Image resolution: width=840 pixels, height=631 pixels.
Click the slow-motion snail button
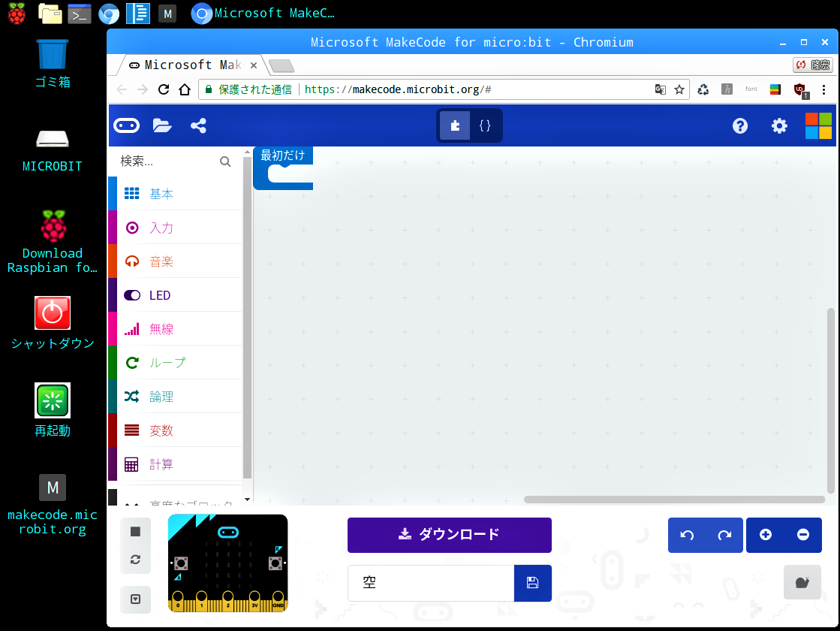(802, 582)
